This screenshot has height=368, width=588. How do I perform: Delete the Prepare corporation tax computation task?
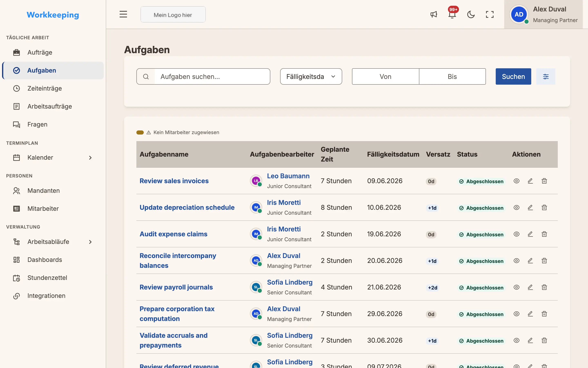point(544,314)
